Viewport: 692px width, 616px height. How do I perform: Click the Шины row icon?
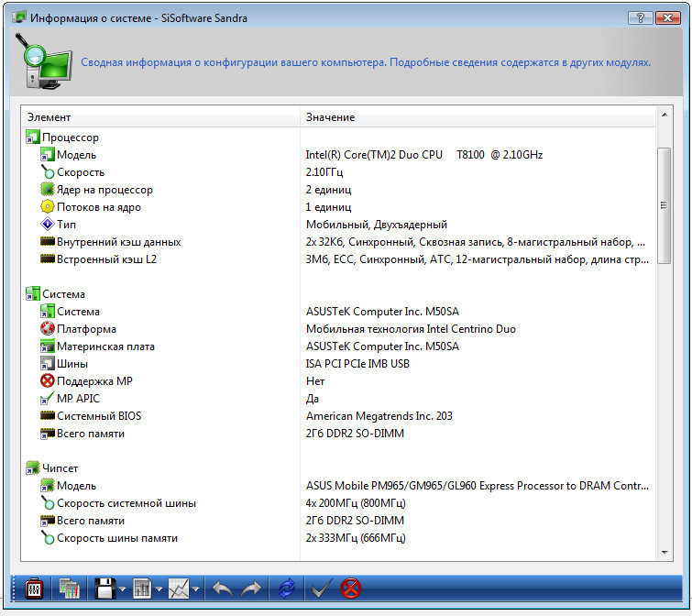tap(48, 363)
